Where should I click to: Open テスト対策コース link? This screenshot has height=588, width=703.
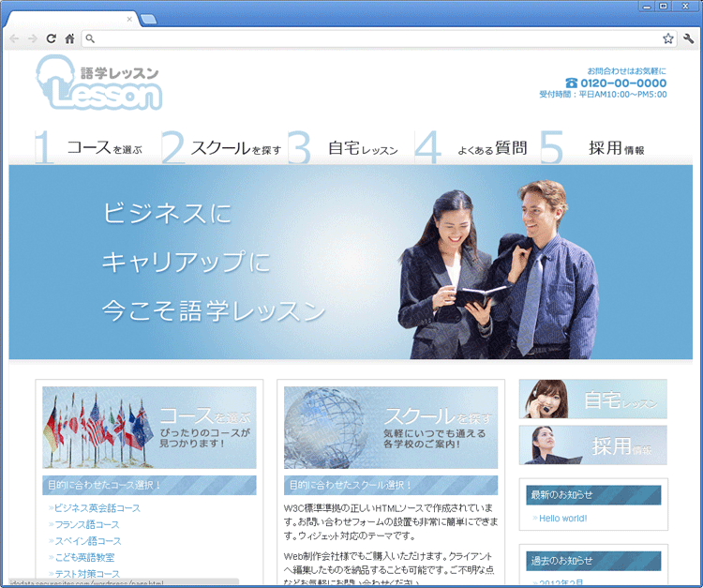click(x=87, y=574)
